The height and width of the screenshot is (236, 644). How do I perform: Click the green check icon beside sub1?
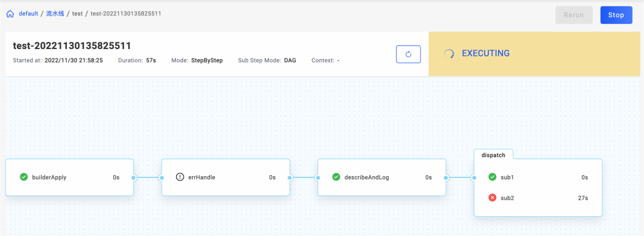[492, 177]
